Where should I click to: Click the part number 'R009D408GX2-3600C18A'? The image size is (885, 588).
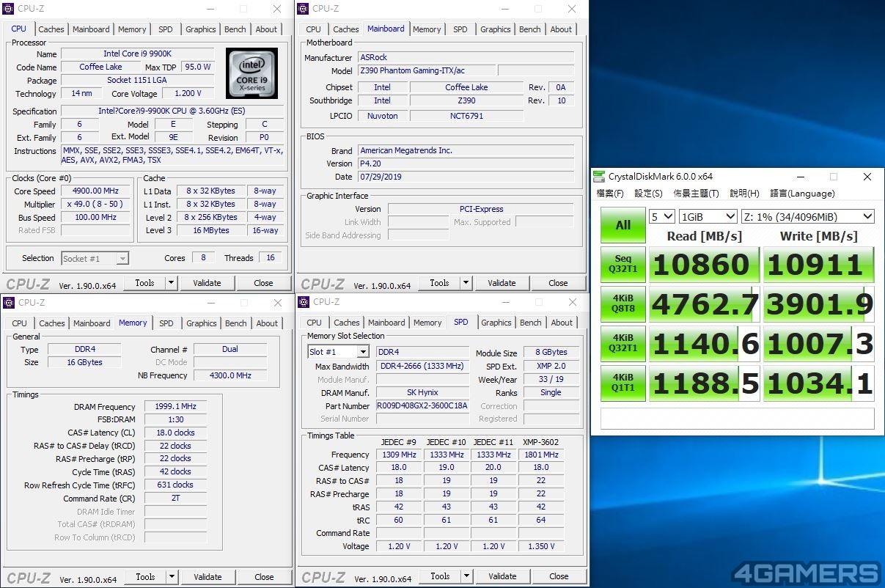tap(422, 406)
